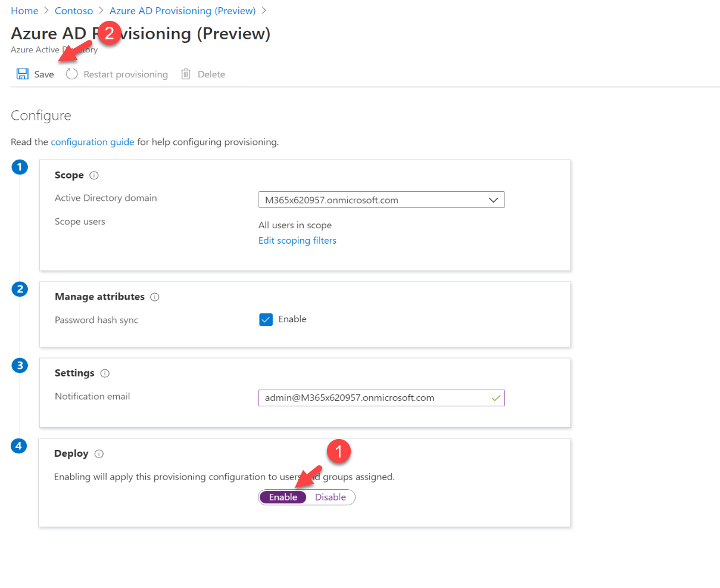Click the "Scope" section heading
The width and height of the screenshot is (720, 588).
[69, 175]
